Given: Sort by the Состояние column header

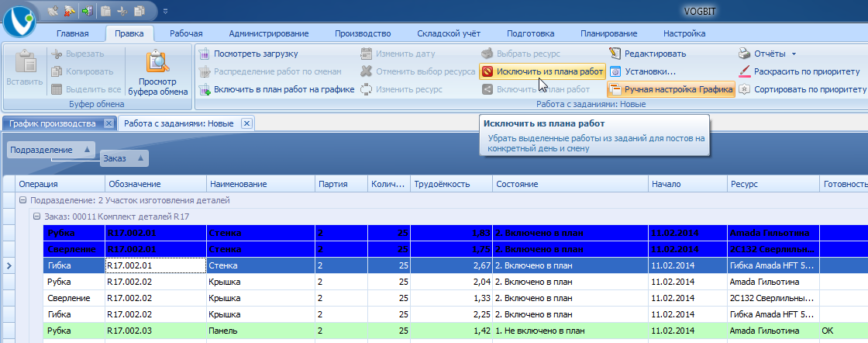Looking at the screenshot, I should [x=570, y=184].
